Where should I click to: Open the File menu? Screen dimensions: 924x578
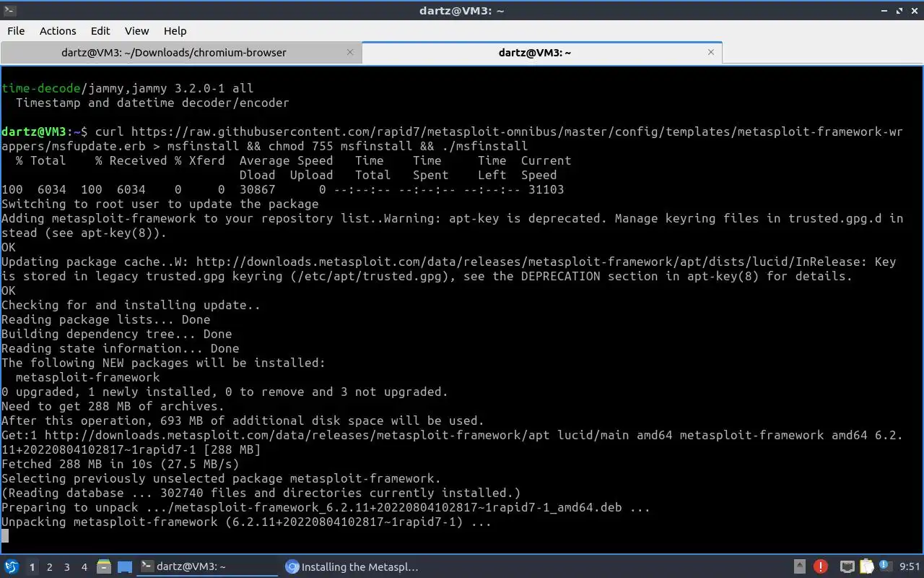click(x=16, y=31)
